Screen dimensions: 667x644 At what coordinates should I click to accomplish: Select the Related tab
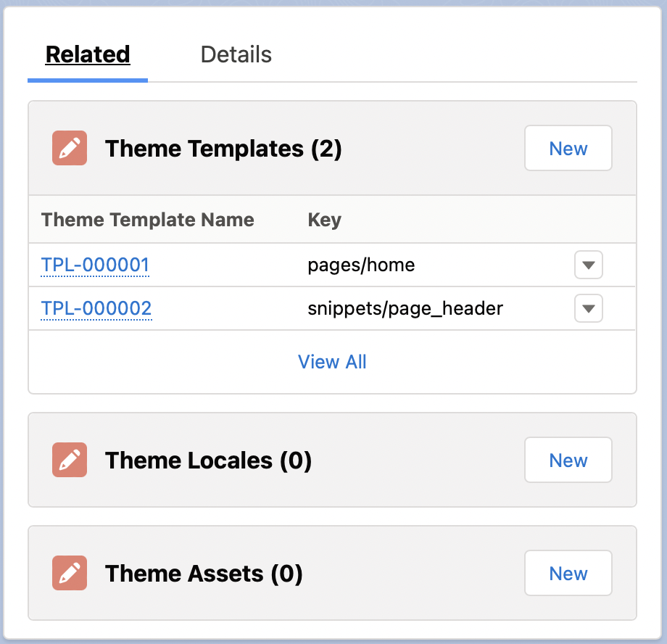(88, 54)
